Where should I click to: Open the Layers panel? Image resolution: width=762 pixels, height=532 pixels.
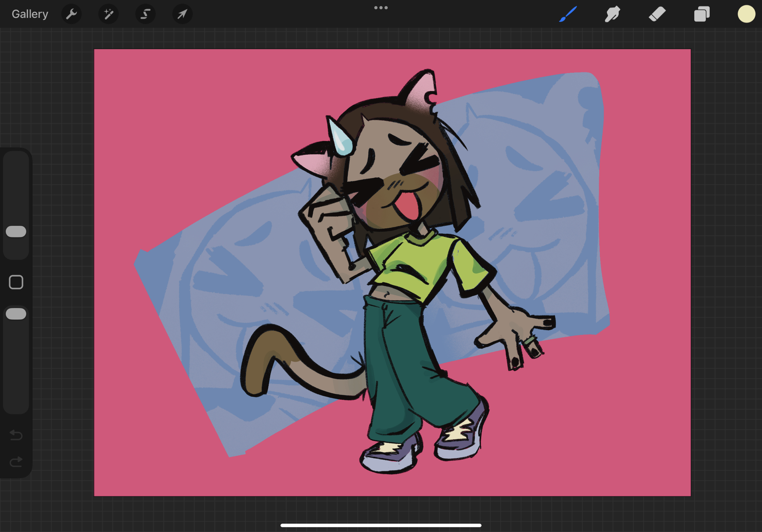coord(701,14)
